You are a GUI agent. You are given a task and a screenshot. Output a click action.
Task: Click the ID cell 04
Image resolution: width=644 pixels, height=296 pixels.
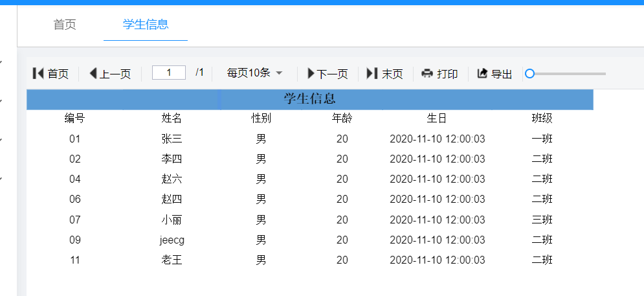[x=74, y=179]
